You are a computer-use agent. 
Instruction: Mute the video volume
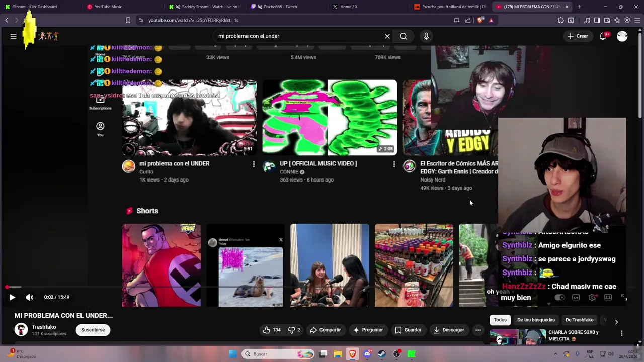click(x=30, y=297)
